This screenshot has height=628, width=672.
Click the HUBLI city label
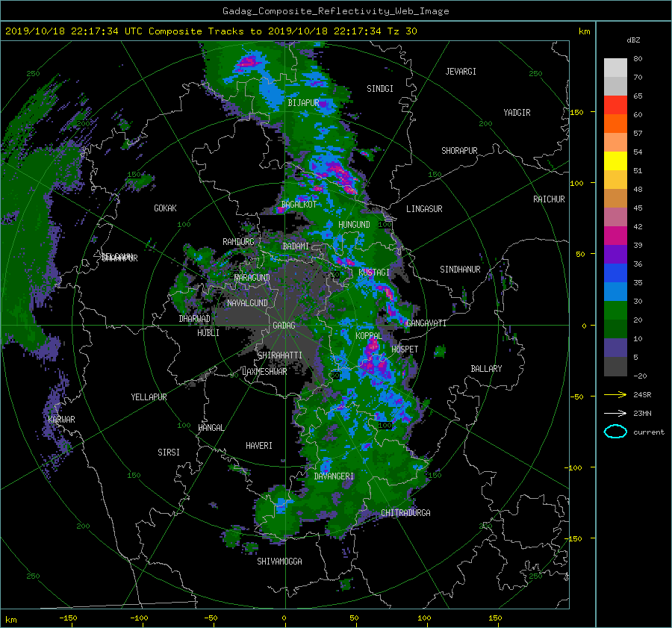[208, 333]
